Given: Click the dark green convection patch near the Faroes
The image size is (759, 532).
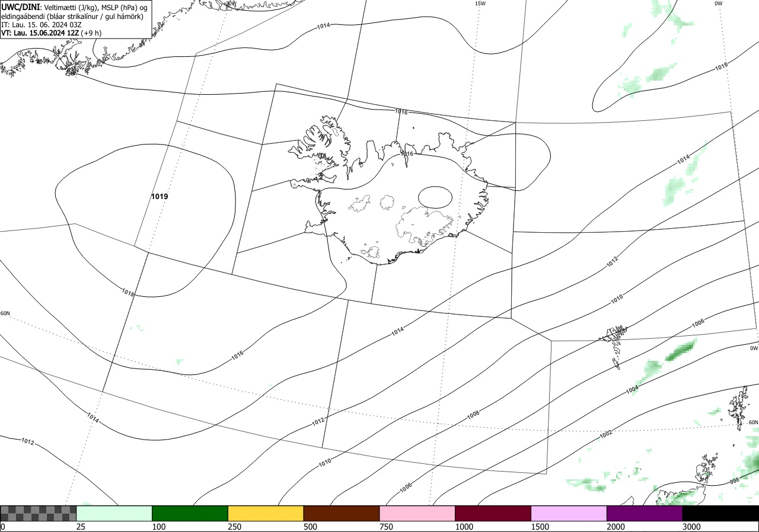Looking at the screenshot, I should click(681, 351).
